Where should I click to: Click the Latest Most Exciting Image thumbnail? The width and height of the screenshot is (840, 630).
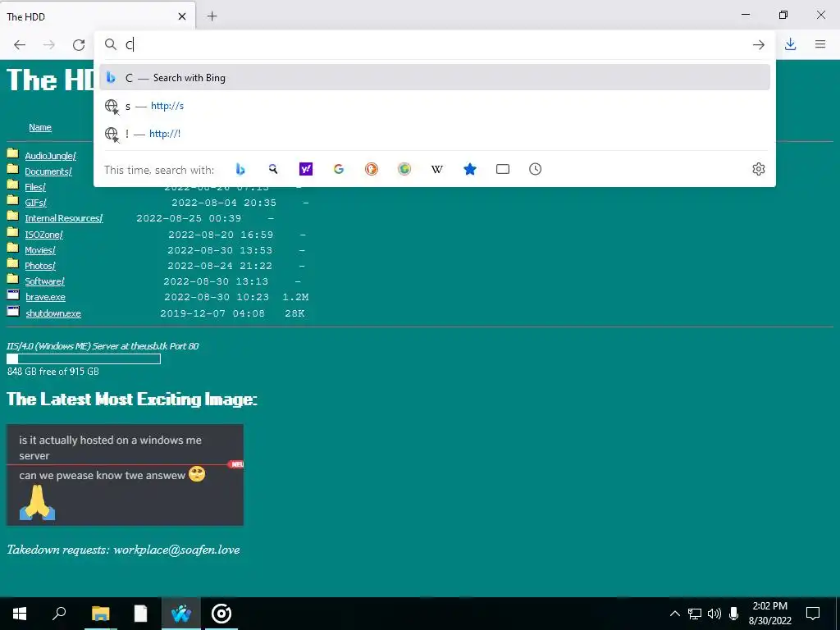pyautogui.click(x=125, y=475)
